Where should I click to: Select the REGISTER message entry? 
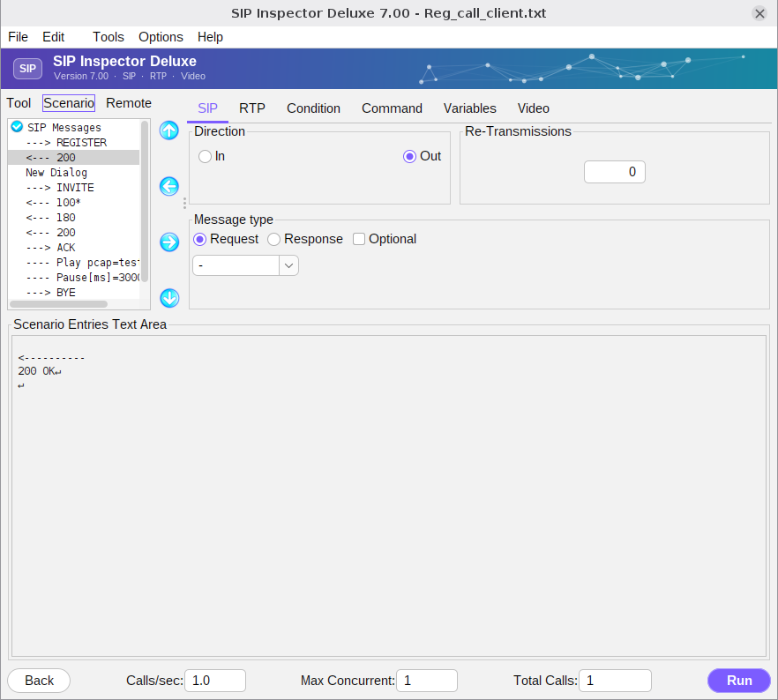pos(74,143)
